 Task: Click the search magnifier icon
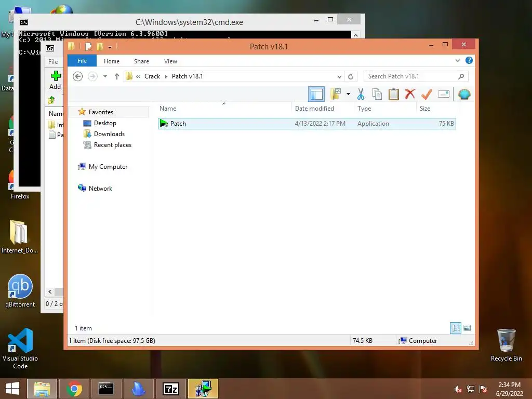[x=461, y=76]
